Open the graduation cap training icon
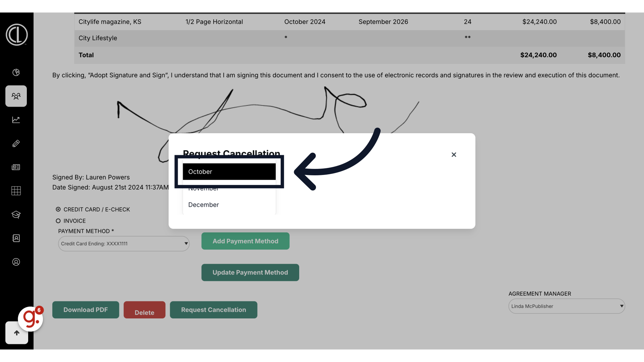The width and height of the screenshot is (644, 362). coord(16,215)
